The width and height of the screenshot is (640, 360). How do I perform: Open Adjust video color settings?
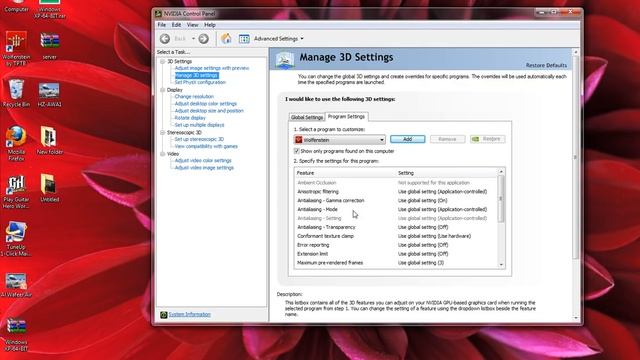(x=203, y=161)
